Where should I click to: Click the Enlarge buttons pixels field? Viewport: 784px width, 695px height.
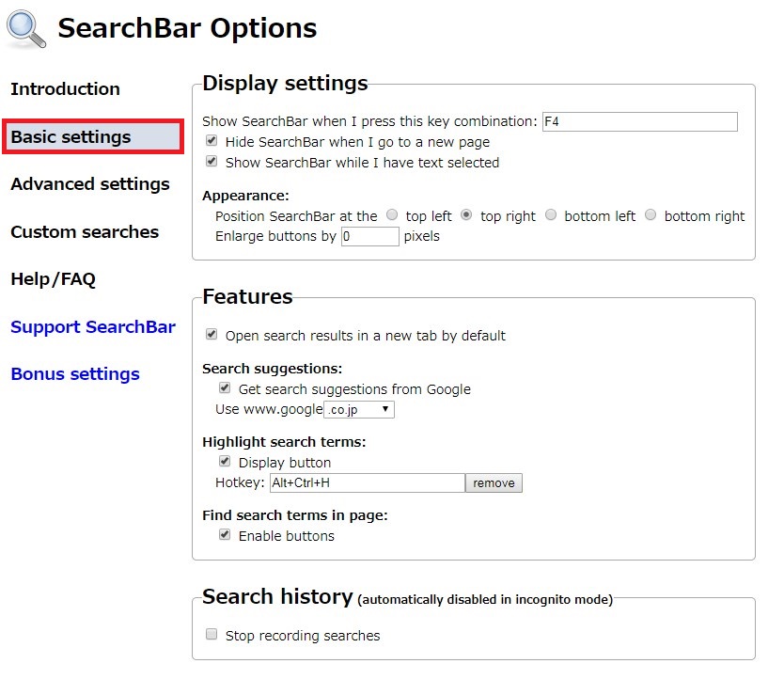pyautogui.click(x=370, y=236)
